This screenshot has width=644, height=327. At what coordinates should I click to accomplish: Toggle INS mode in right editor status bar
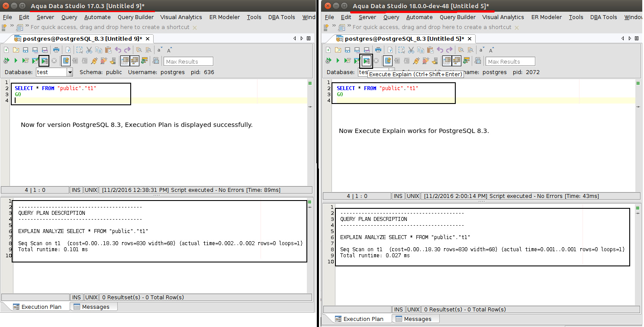point(398,196)
